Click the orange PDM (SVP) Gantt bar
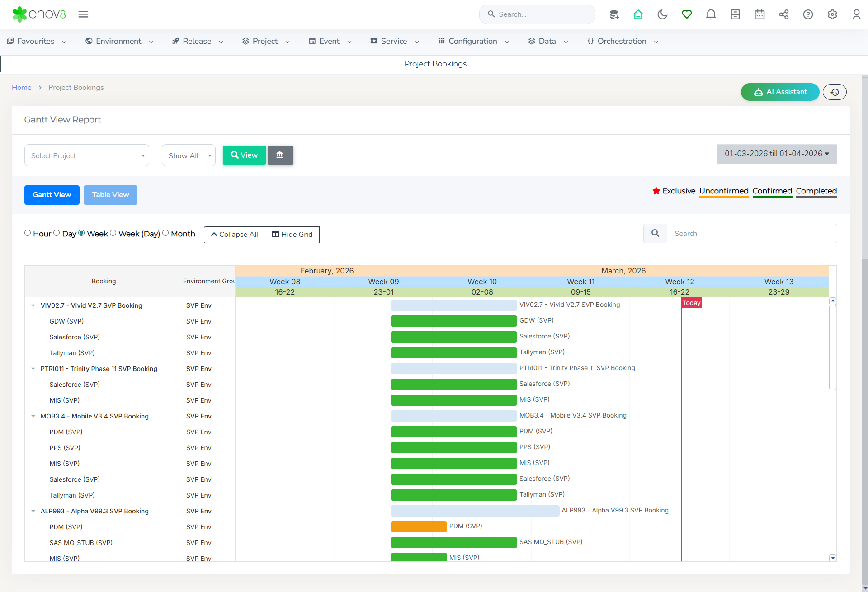 click(x=419, y=526)
